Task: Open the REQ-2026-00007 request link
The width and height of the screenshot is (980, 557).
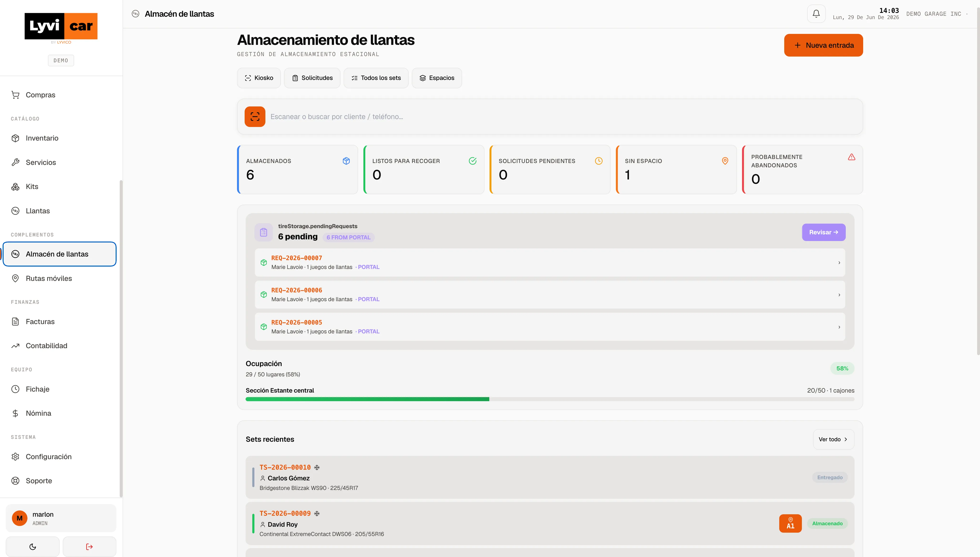Action: click(297, 258)
